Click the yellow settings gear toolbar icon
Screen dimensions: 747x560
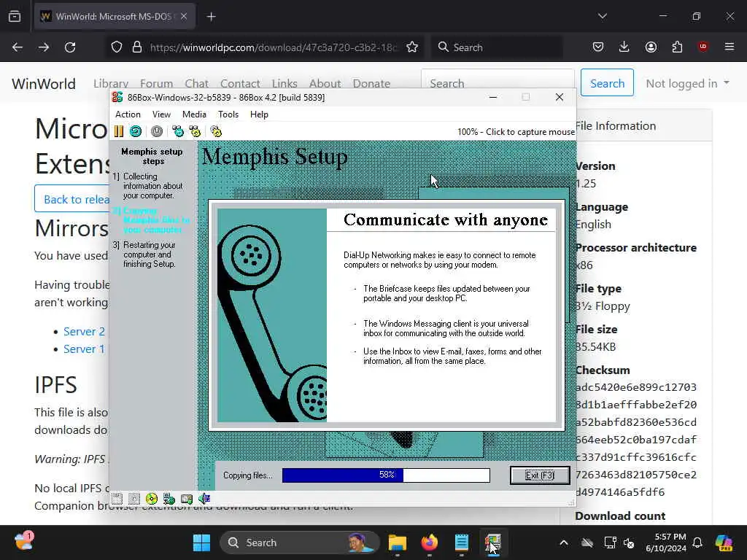click(x=216, y=131)
